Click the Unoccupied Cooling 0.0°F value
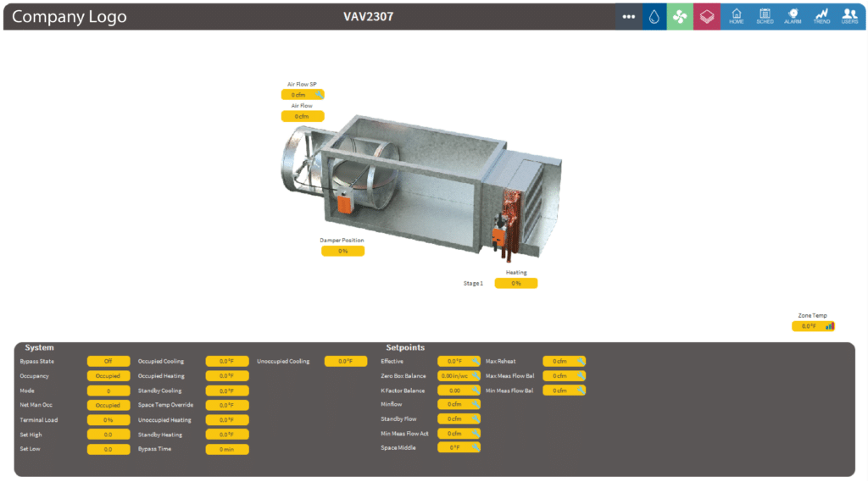The width and height of the screenshot is (868, 482). [x=346, y=362]
